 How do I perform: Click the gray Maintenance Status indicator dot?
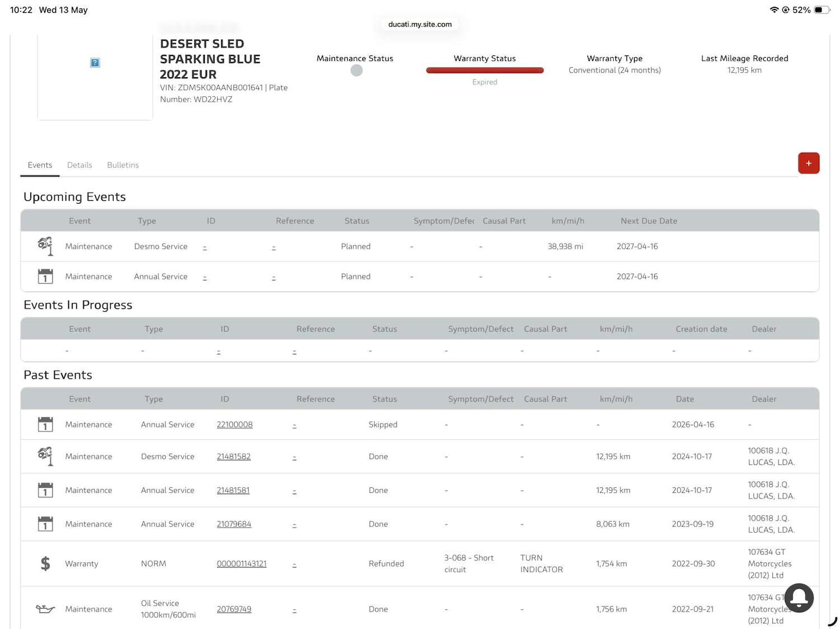tap(357, 71)
